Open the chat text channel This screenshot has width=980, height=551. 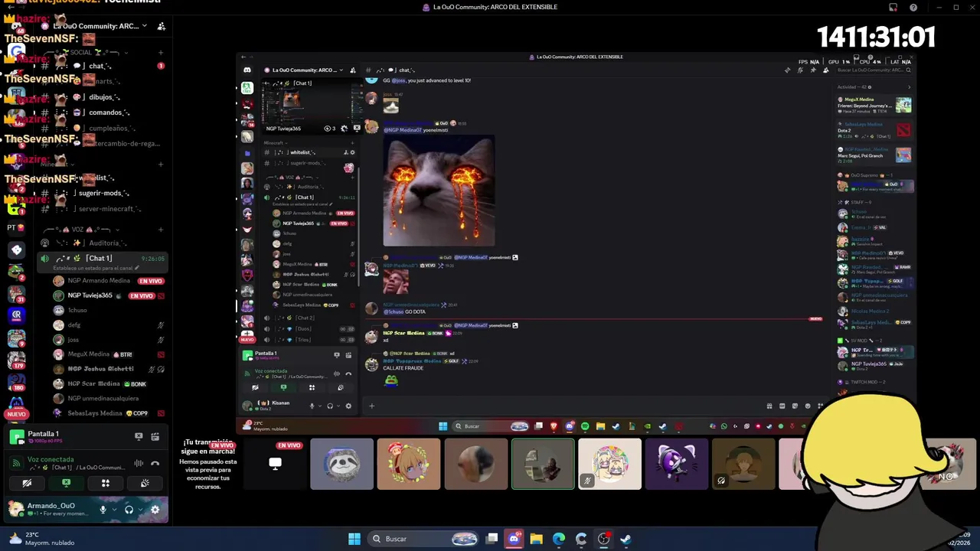click(x=103, y=66)
